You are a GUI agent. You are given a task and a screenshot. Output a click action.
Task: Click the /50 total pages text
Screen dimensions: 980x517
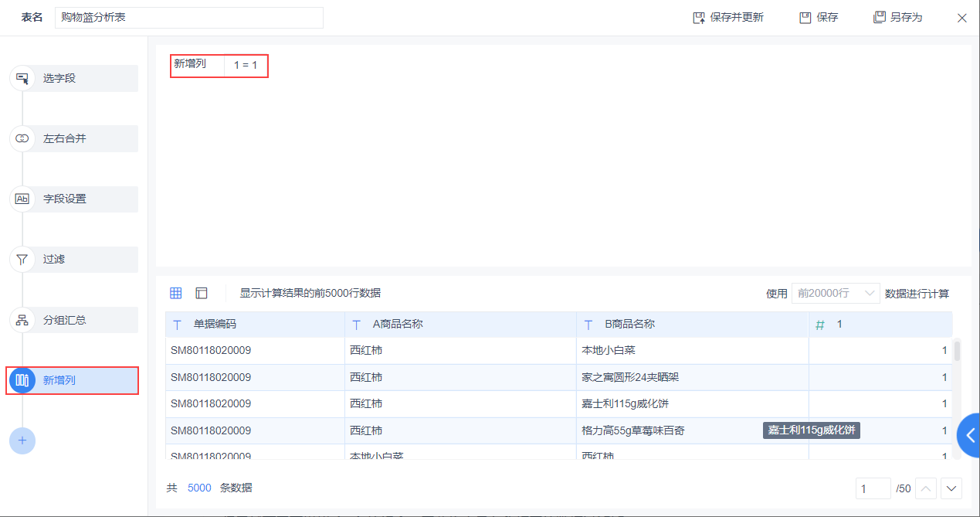coord(903,488)
